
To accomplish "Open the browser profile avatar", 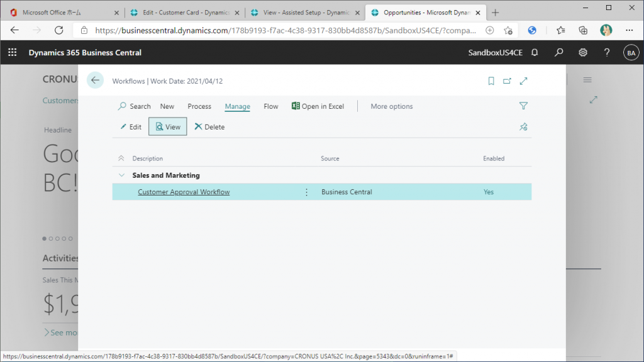I will point(606,30).
